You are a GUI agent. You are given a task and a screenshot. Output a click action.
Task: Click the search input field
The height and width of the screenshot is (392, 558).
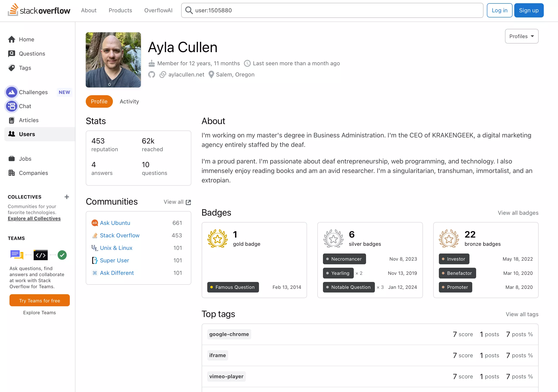click(332, 10)
